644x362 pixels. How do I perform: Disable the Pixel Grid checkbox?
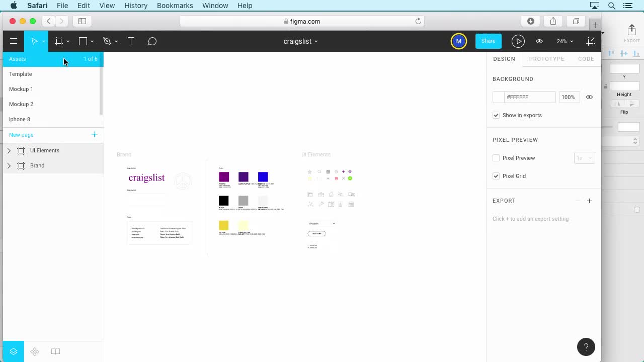pyautogui.click(x=496, y=176)
